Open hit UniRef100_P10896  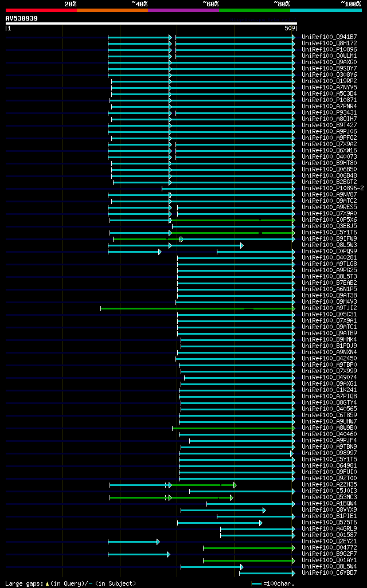click(x=330, y=50)
